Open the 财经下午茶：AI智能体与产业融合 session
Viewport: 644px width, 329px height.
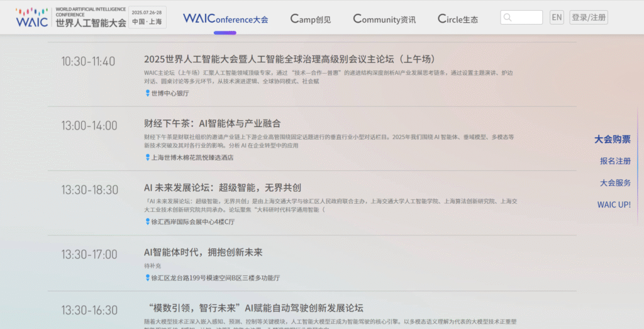pyautogui.click(x=212, y=123)
